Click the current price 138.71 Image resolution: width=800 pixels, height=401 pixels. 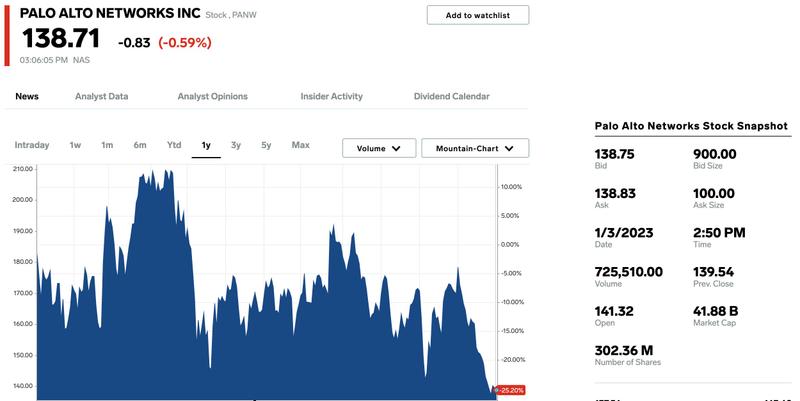pos(61,39)
